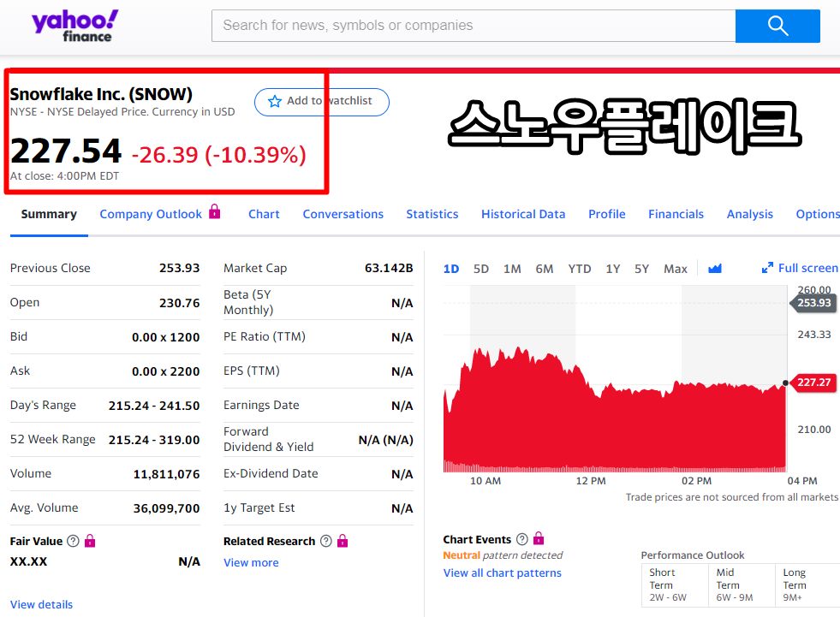Click the Previous Close value 253.93
The height and width of the screenshot is (617, 840).
(180, 268)
